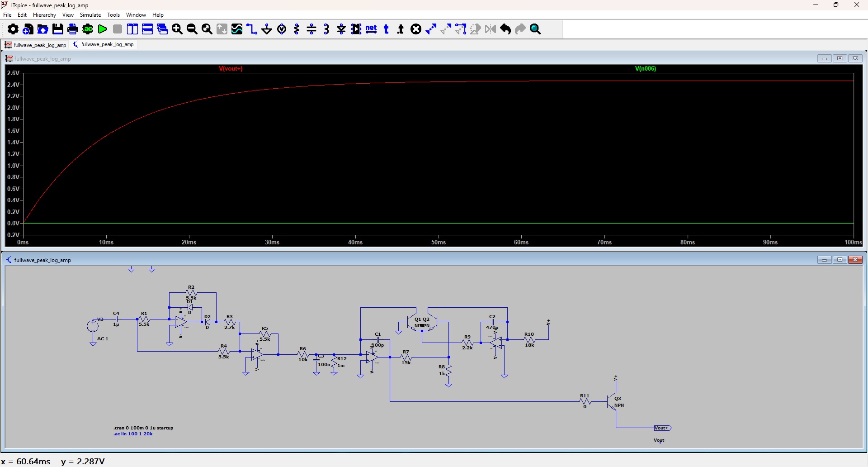Select the resistor component tool
This screenshot has height=467, width=868.
point(297,29)
